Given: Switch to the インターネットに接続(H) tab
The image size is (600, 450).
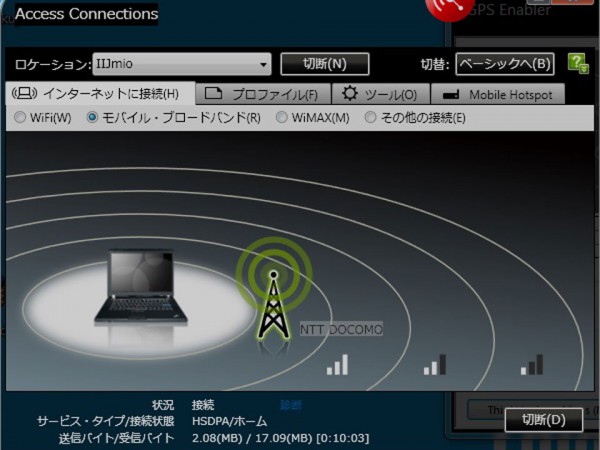Looking at the screenshot, I should [x=100, y=94].
